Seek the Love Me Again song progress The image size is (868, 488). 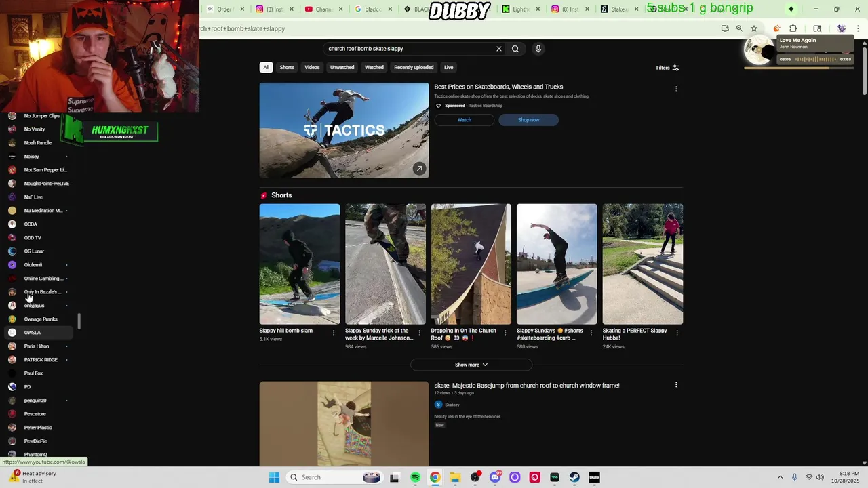tap(797, 67)
